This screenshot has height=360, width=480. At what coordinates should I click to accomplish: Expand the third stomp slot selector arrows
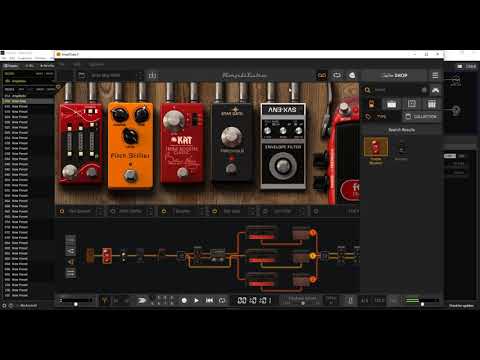pyautogui.click(x=201, y=211)
